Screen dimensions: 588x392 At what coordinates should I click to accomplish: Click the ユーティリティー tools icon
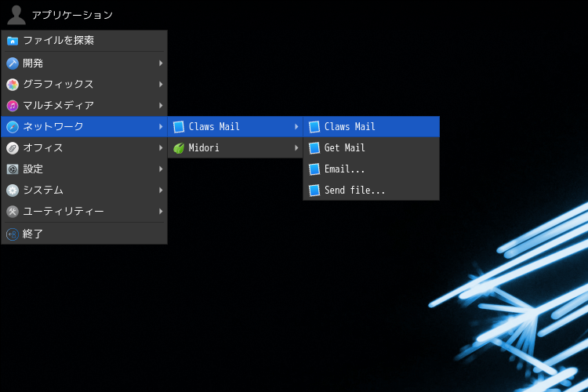point(13,212)
